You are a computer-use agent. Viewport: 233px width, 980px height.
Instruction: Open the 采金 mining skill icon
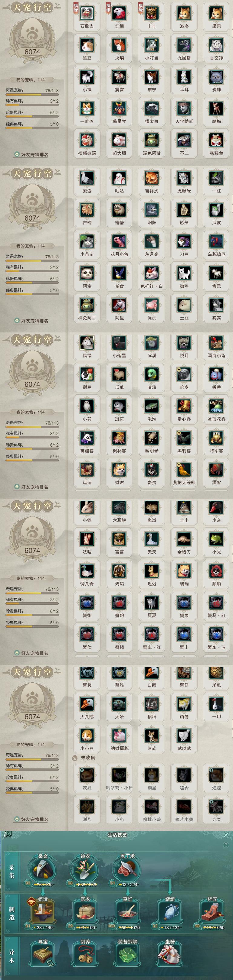pyautogui.click(x=43, y=870)
